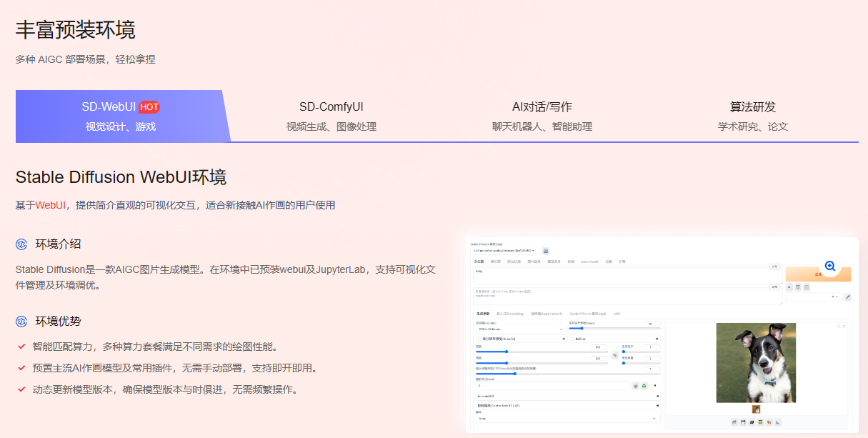Toggle the extra seed checkbox beside the seed field
868x438 pixels.
pyautogui.click(x=650, y=385)
